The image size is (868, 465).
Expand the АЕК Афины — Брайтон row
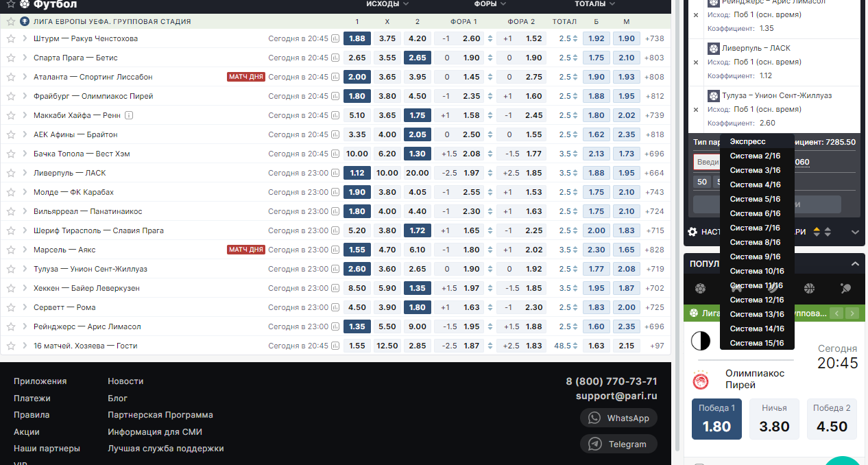(25, 134)
